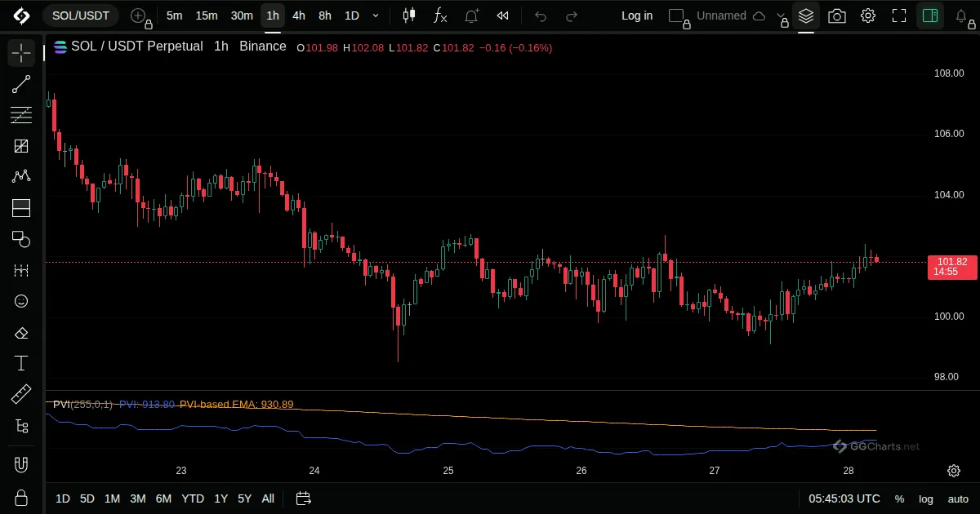Open the layers multi-chart icon
The width and height of the screenshot is (980, 514).
pyautogui.click(x=806, y=16)
